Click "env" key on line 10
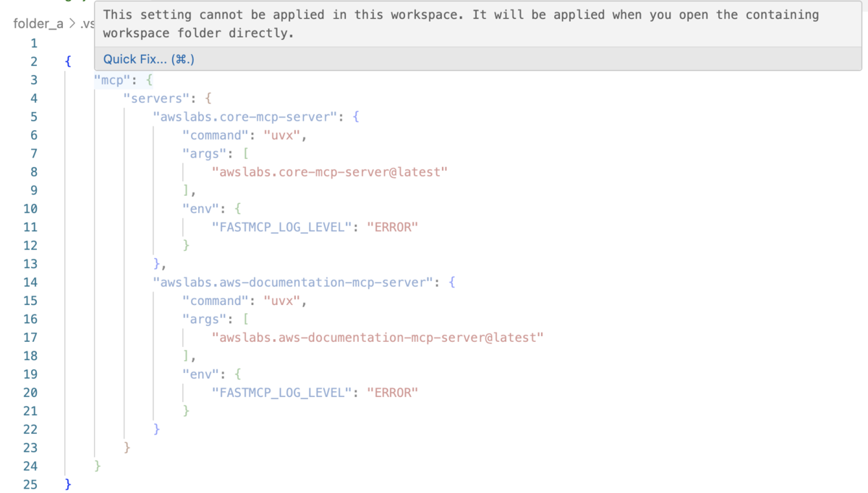The image size is (868, 493). (x=201, y=209)
